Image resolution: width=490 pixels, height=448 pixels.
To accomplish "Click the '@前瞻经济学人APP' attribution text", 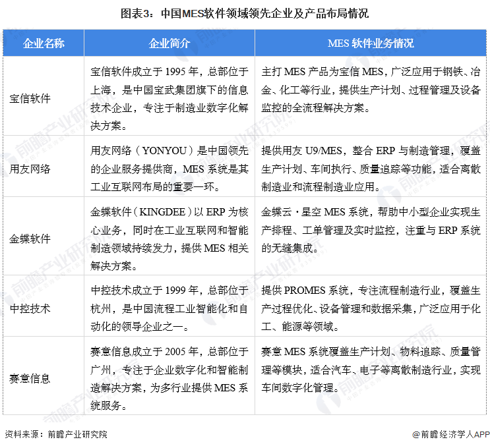I will pyautogui.click(x=450, y=434).
